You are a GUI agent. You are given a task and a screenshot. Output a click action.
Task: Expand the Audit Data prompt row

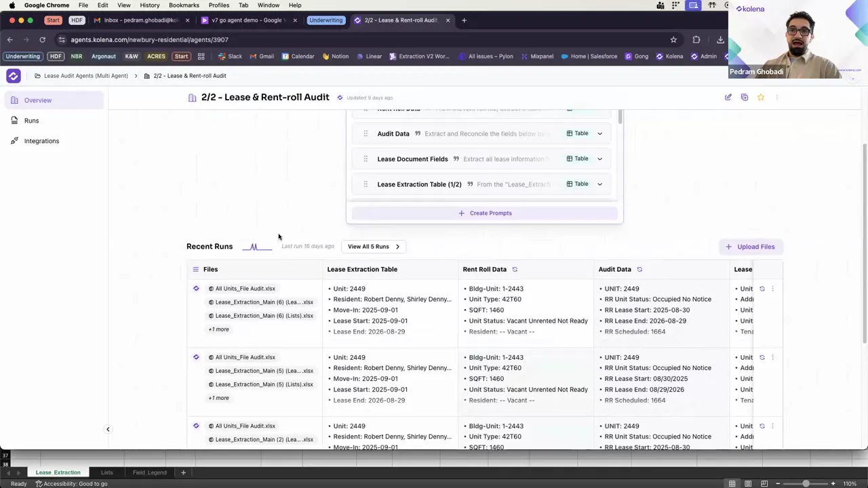(x=599, y=134)
